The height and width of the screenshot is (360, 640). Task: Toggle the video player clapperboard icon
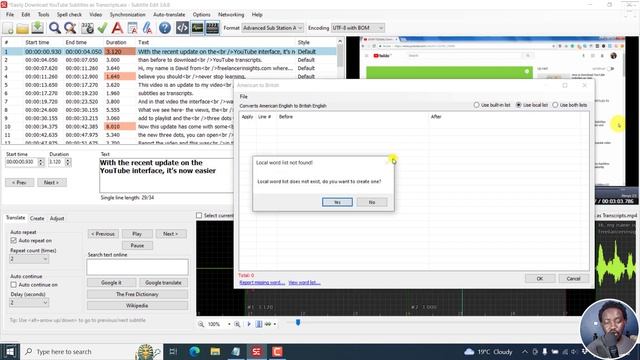click(212, 28)
